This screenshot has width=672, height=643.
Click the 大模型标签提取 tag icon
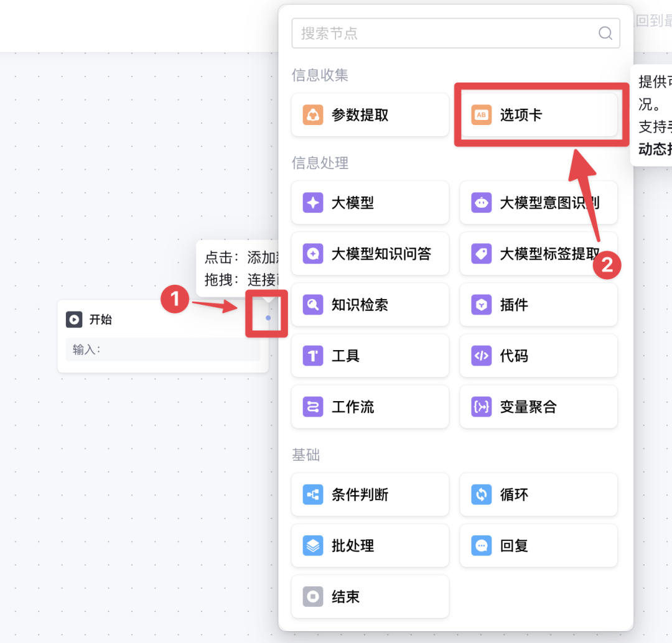coord(481,254)
